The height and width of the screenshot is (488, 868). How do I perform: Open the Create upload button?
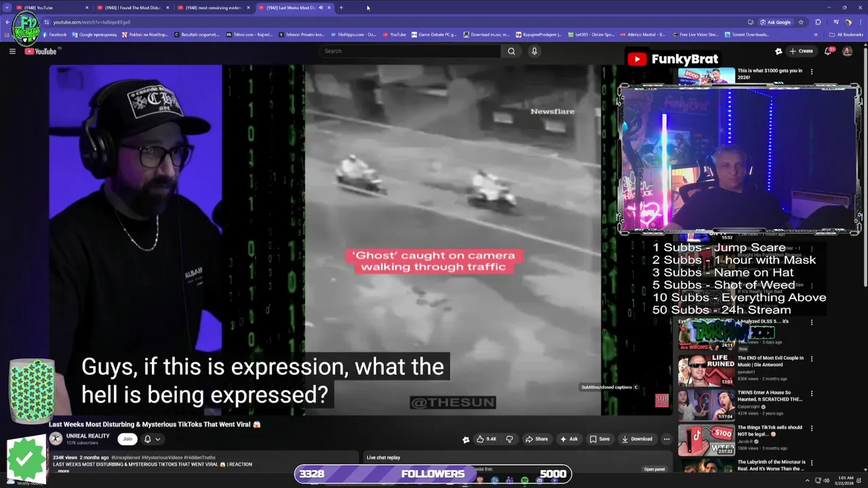coord(802,51)
